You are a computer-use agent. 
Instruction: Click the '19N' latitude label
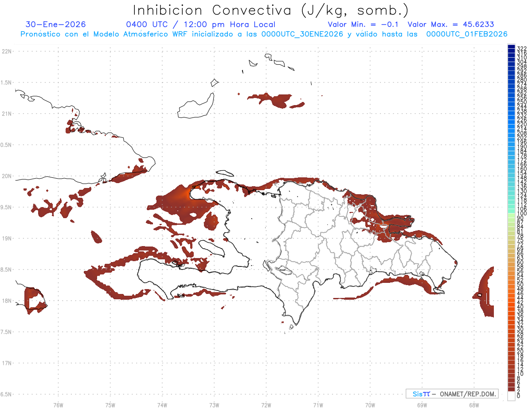(7, 239)
